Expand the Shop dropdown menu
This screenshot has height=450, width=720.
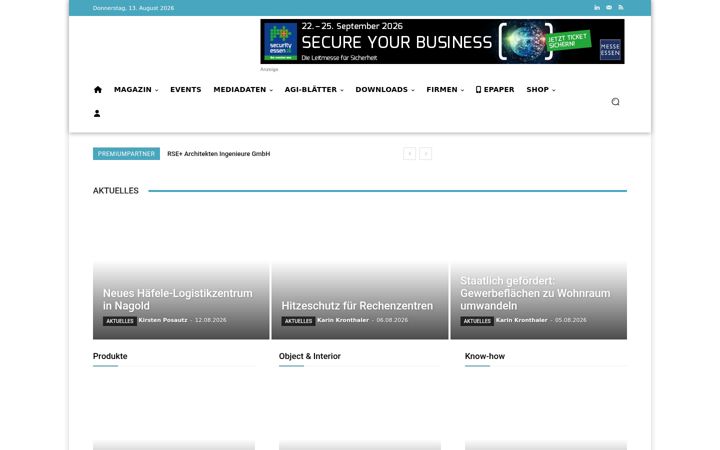click(x=541, y=90)
